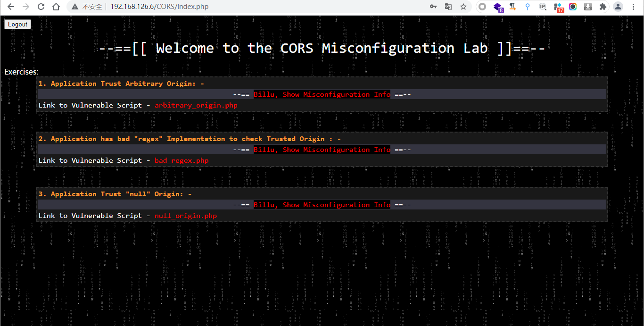The width and height of the screenshot is (644, 326).
Task: Open the downloads icon in the toolbar
Action: (587, 7)
